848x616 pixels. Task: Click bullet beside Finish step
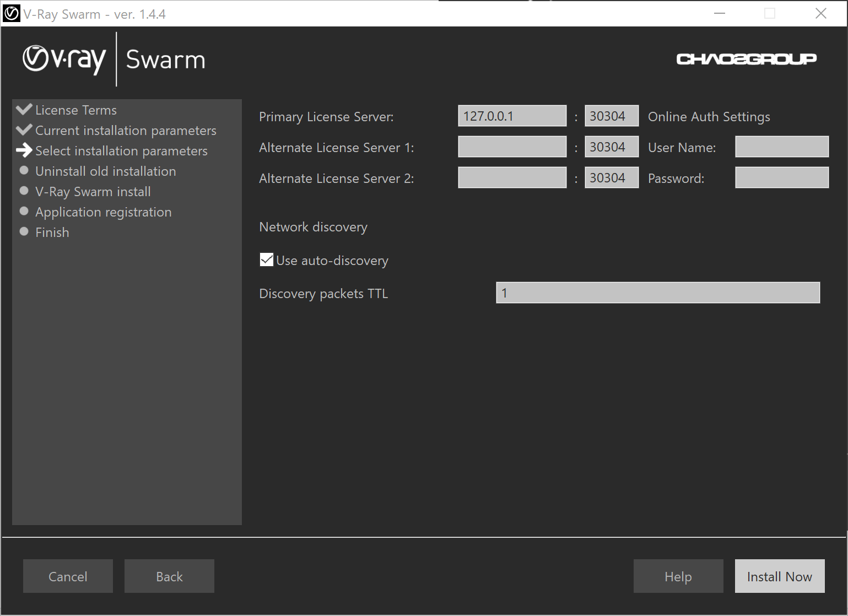pos(24,231)
